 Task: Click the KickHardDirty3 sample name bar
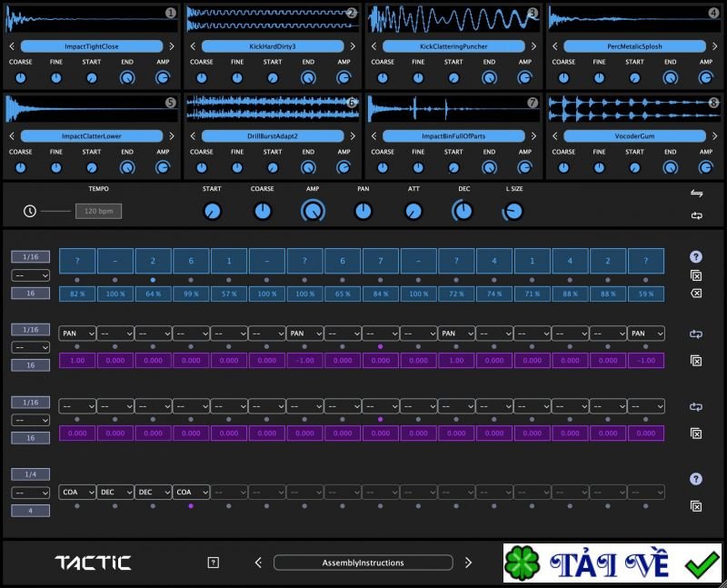pyautogui.click(x=273, y=46)
